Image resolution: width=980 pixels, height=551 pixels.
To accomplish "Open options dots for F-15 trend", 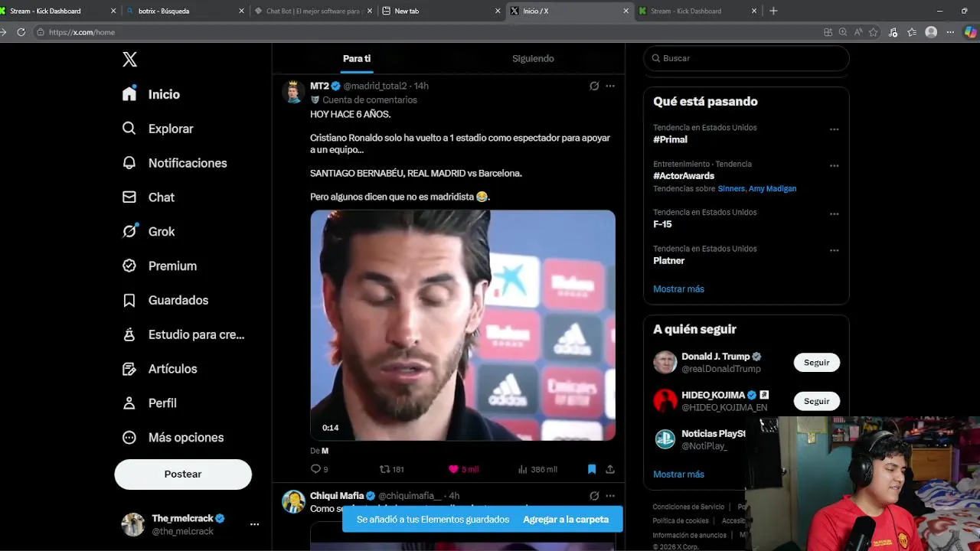I will [x=834, y=214].
